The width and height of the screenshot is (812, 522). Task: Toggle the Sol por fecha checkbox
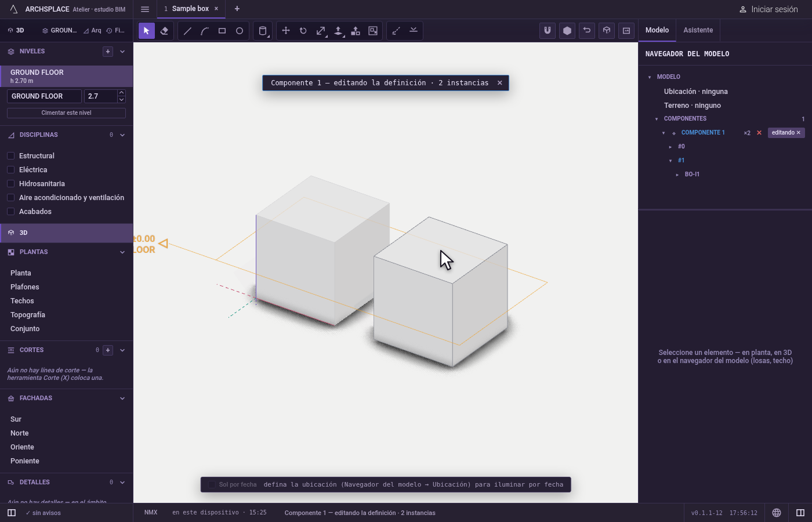pyautogui.click(x=212, y=484)
